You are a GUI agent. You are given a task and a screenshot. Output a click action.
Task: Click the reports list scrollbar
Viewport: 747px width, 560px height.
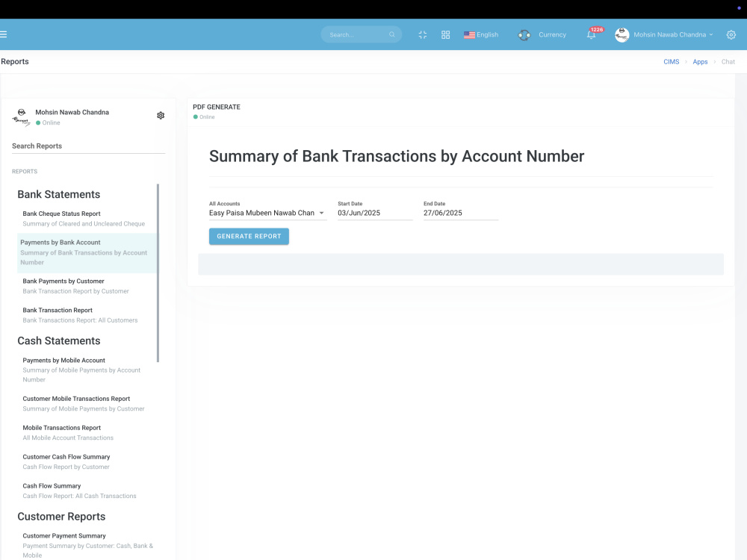158,273
